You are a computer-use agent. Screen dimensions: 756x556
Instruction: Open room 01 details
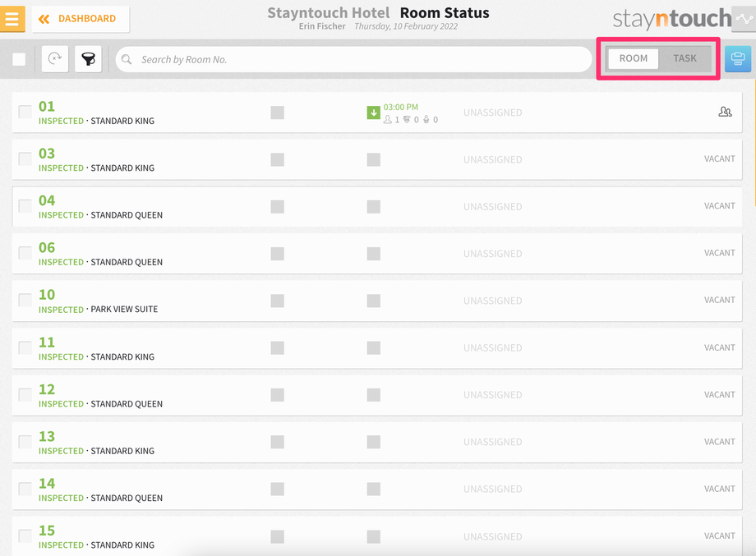(x=377, y=113)
